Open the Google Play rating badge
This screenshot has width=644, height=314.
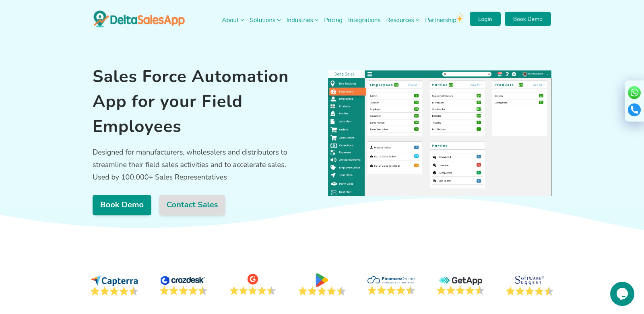(322, 285)
